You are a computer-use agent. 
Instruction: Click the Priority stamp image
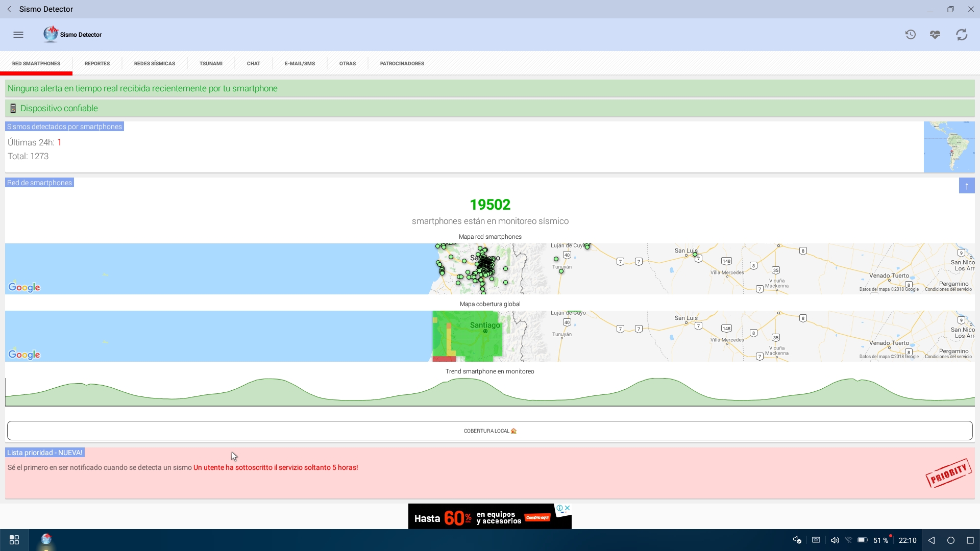tap(948, 473)
